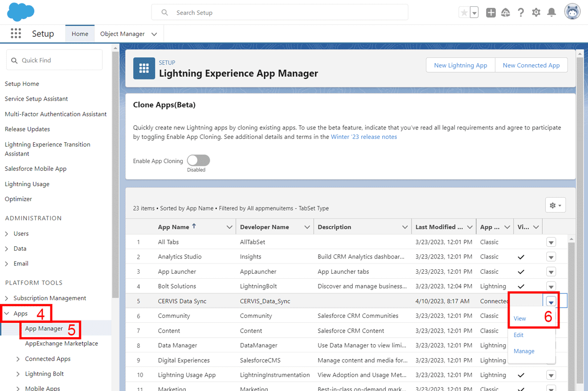The height and width of the screenshot is (391, 588).
Task: Open Developer Name column menu chevron
Action: (x=307, y=227)
